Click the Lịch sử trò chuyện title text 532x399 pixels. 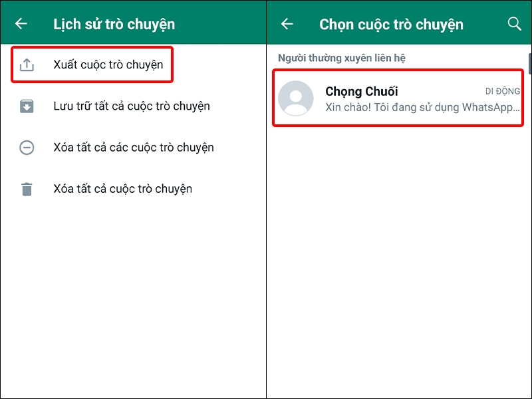point(114,23)
